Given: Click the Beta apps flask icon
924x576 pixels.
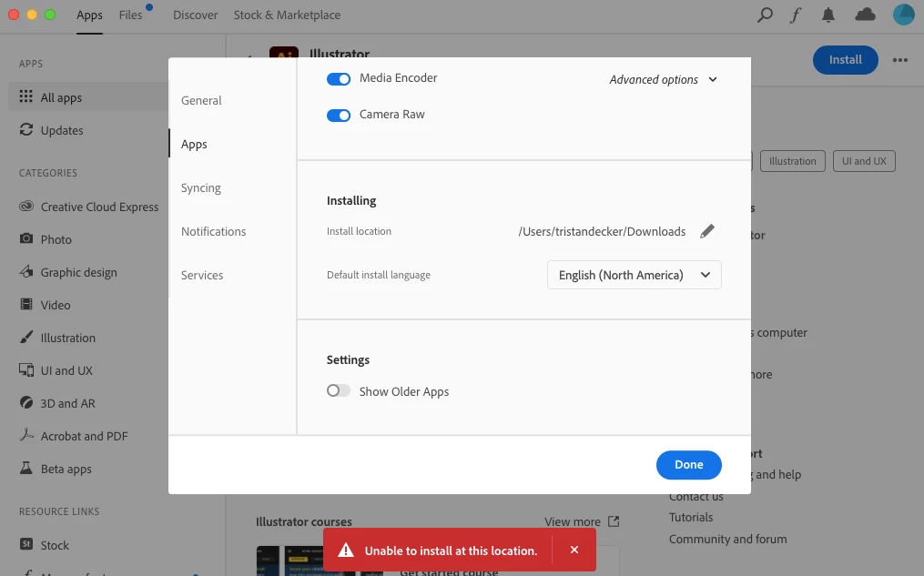Looking at the screenshot, I should pyautogui.click(x=25, y=469).
